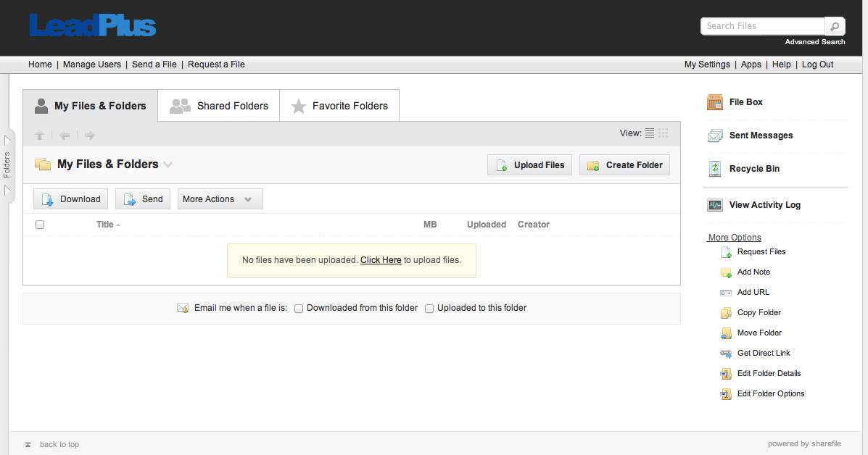Screen dimensions: 868x455
Task: Click the Add URL icon
Action: [x=726, y=293]
